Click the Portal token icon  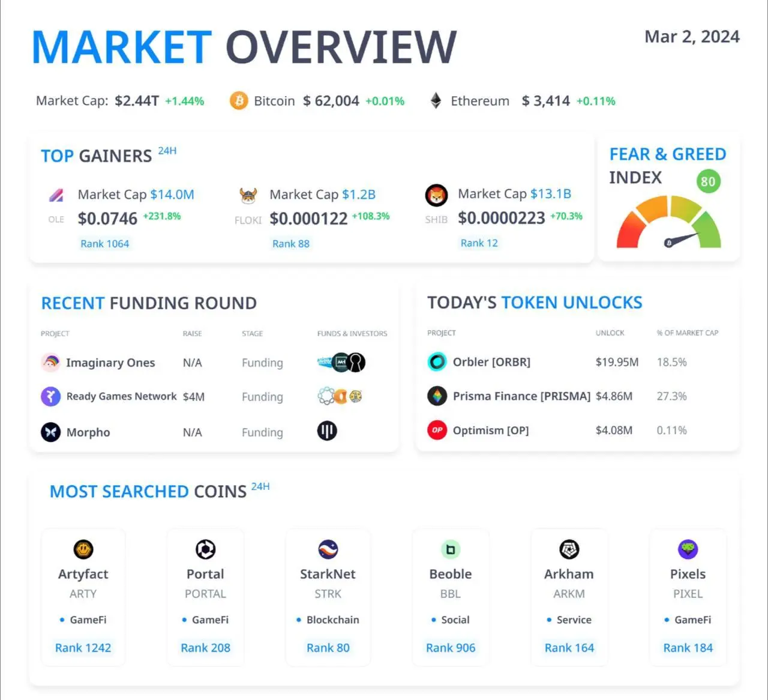206,549
